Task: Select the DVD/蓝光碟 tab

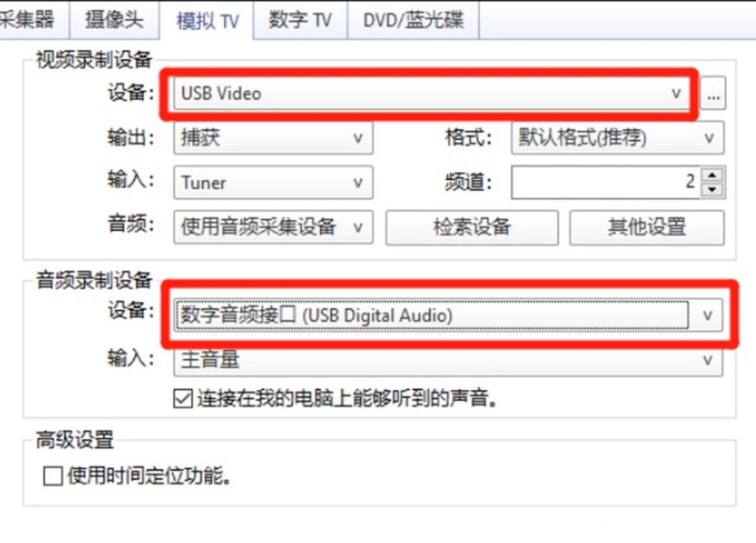Action: coord(413,20)
